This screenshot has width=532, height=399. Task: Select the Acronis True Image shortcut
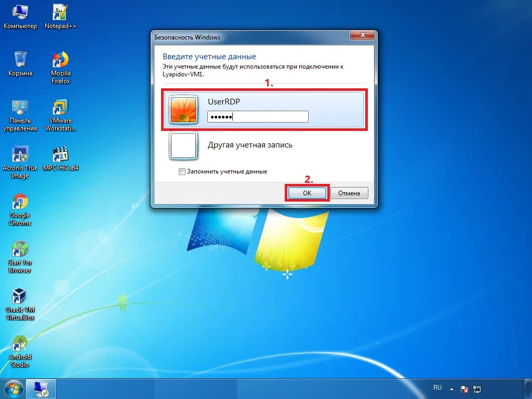click(x=20, y=162)
